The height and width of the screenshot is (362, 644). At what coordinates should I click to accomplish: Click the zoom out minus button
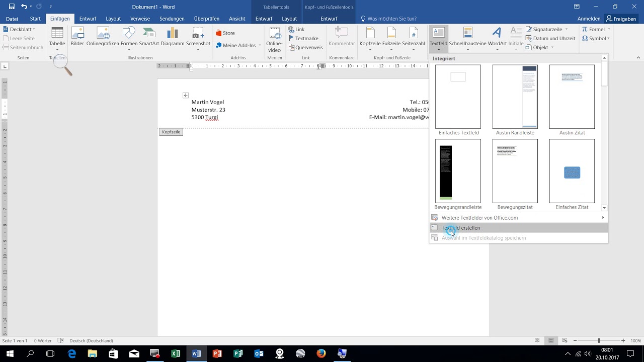(x=574, y=340)
